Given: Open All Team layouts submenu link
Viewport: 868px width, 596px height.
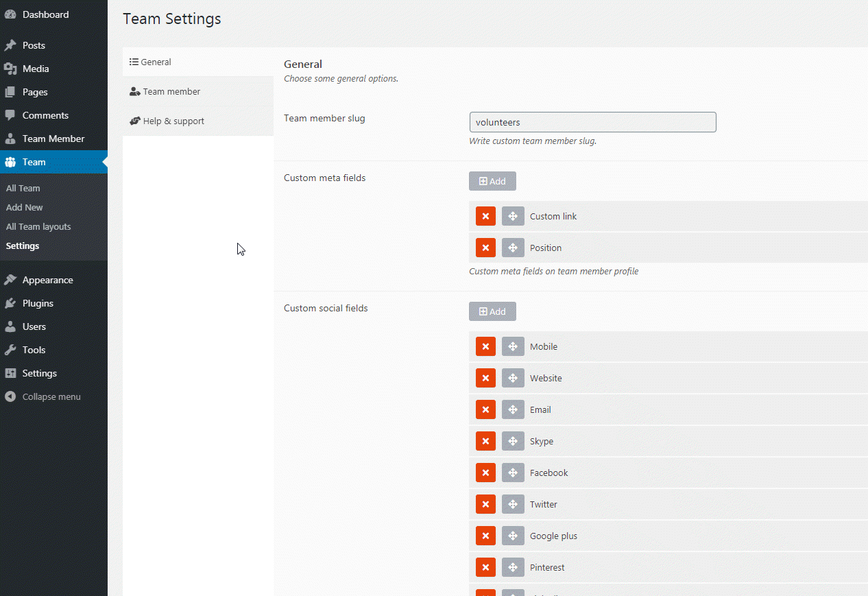Looking at the screenshot, I should [38, 226].
